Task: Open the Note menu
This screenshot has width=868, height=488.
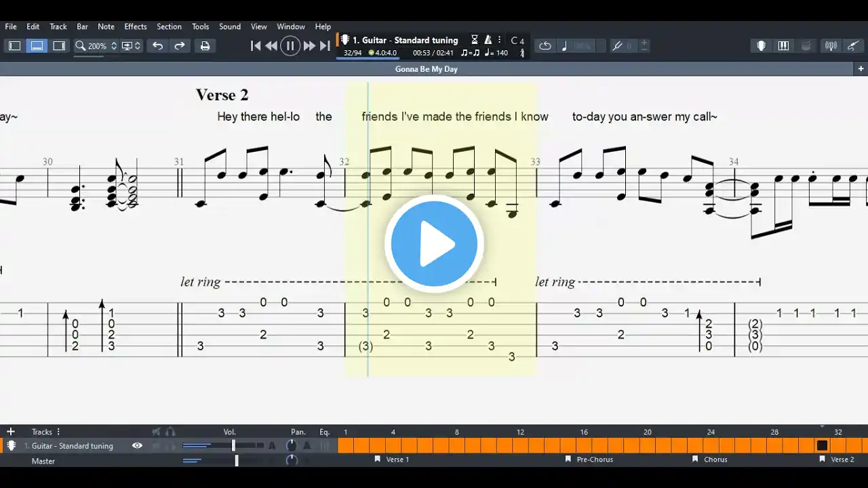Action: [x=106, y=26]
